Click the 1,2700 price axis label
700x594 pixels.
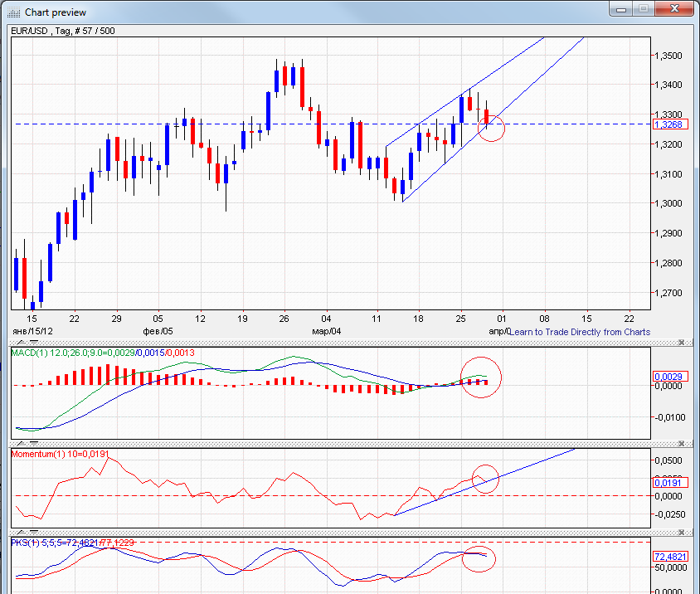668,293
